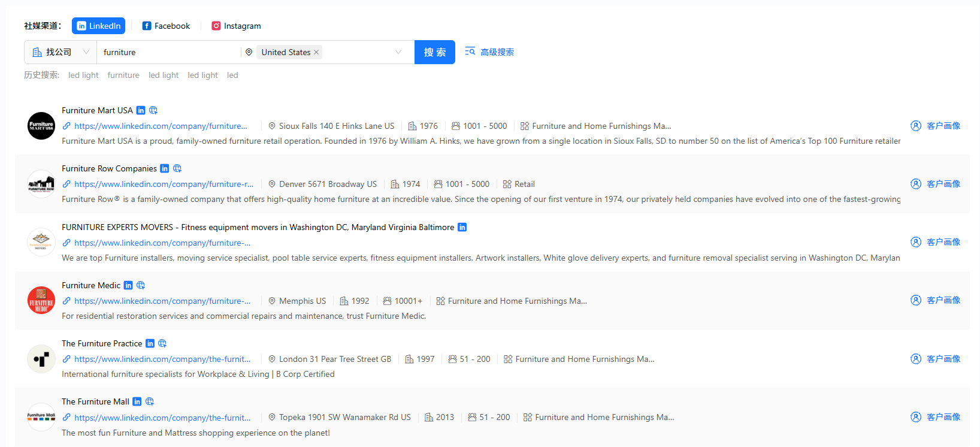Open Furniture Mart USA LinkedIn company URL
The height and width of the screenshot is (447, 980).
click(161, 126)
